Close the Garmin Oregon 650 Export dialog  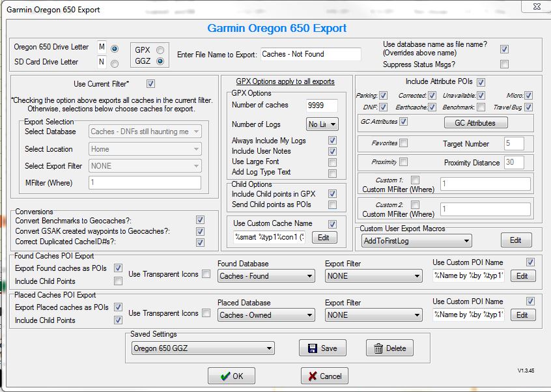(536, 7)
